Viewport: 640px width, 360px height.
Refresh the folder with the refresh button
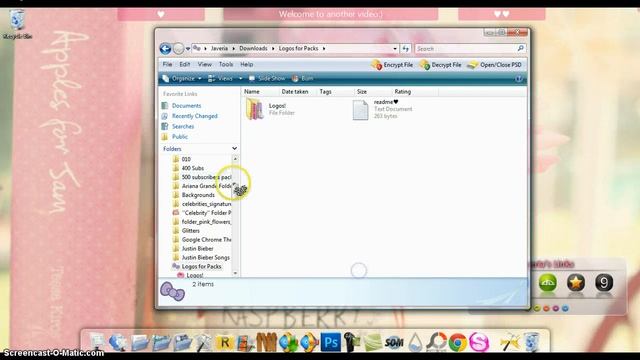[x=405, y=49]
